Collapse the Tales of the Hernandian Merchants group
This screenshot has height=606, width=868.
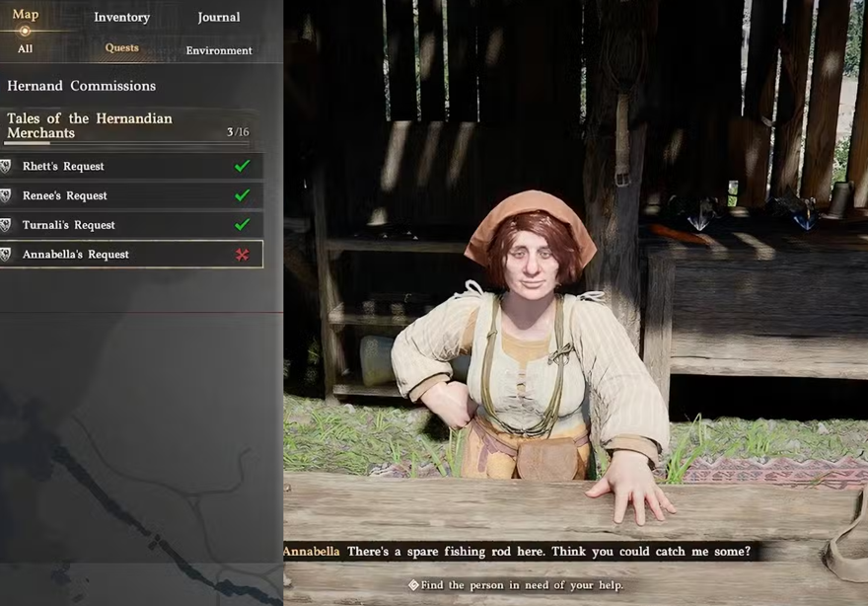coord(90,125)
